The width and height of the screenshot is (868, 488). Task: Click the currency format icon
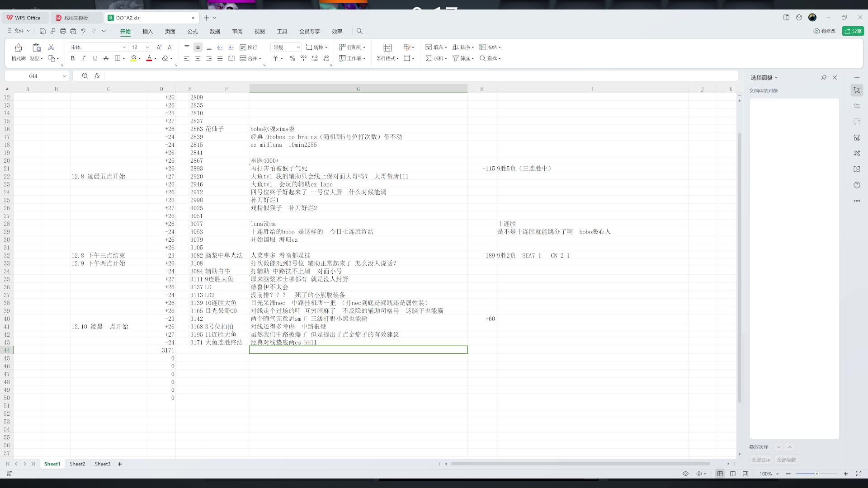(276, 58)
